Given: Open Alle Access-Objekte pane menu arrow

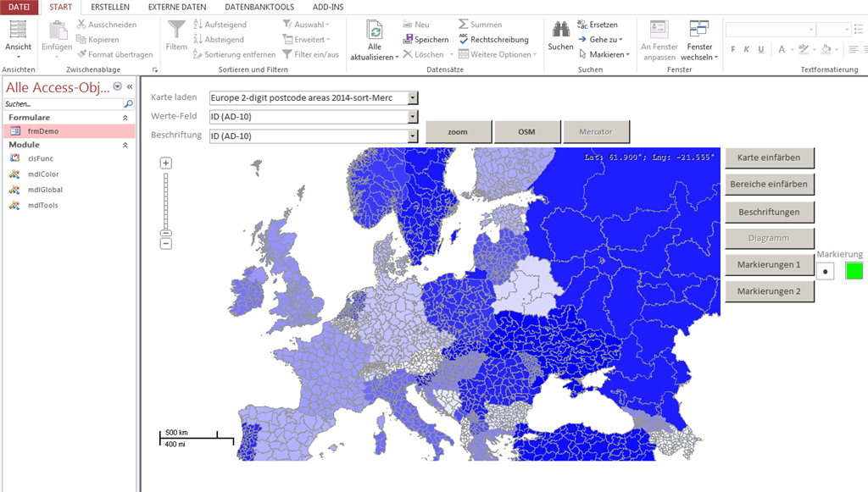Looking at the screenshot, I should pyautogui.click(x=117, y=86).
